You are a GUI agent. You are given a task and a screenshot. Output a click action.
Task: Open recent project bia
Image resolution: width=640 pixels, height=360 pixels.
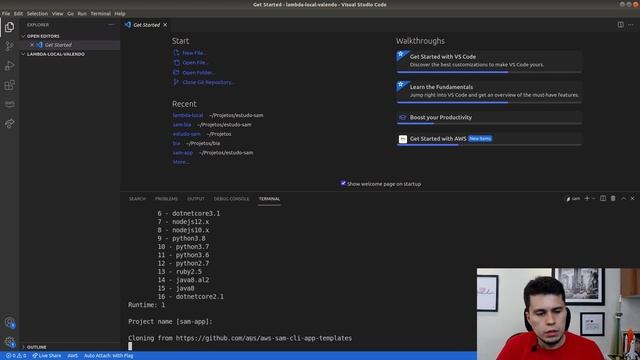click(176, 143)
